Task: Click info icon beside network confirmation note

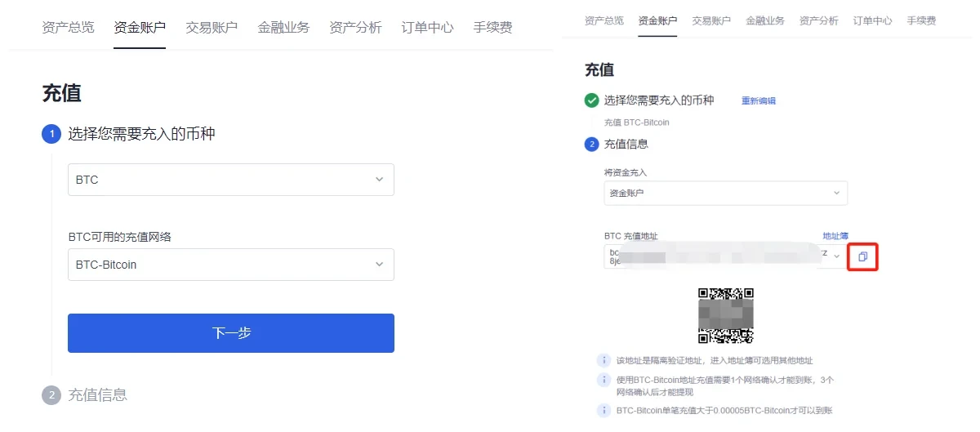Action: click(x=604, y=381)
